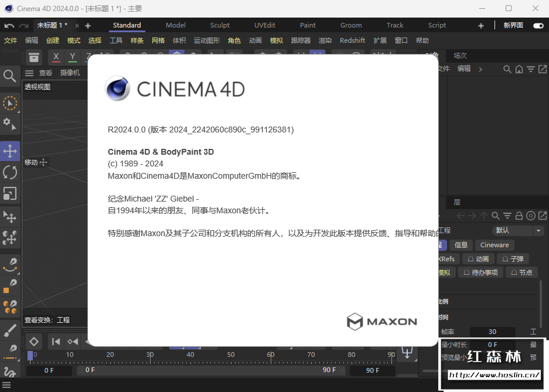Viewport: 549px width, 392px height.
Task: Click the timeline range bar from 0 F to 90 F
Action: [210, 370]
